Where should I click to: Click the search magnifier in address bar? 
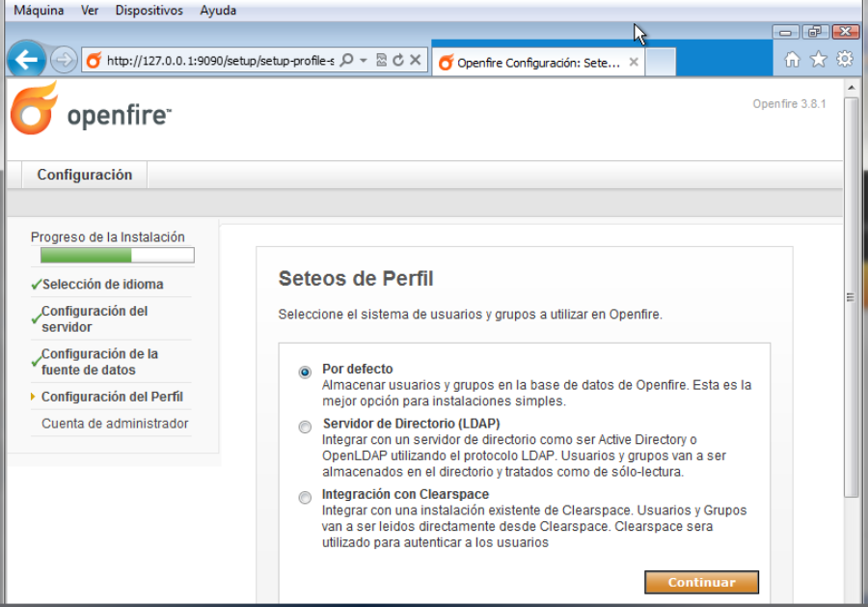tap(347, 60)
